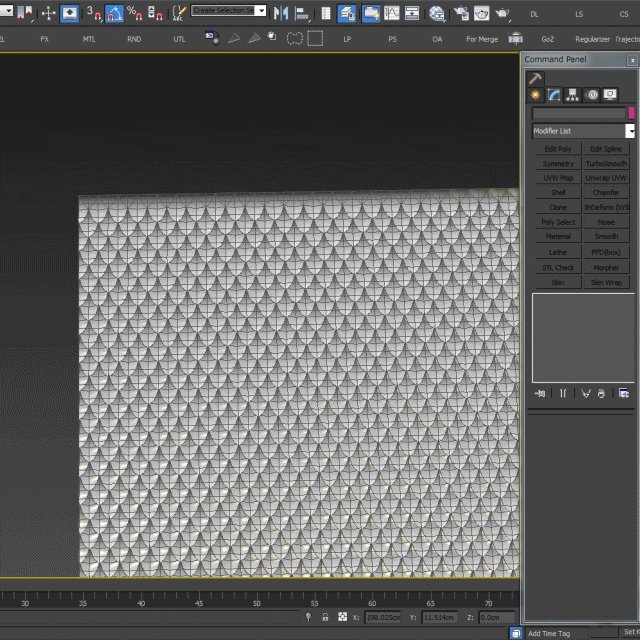Apply the Lathe modifier
This screenshot has width=640, height=640.
coord(558,252)
